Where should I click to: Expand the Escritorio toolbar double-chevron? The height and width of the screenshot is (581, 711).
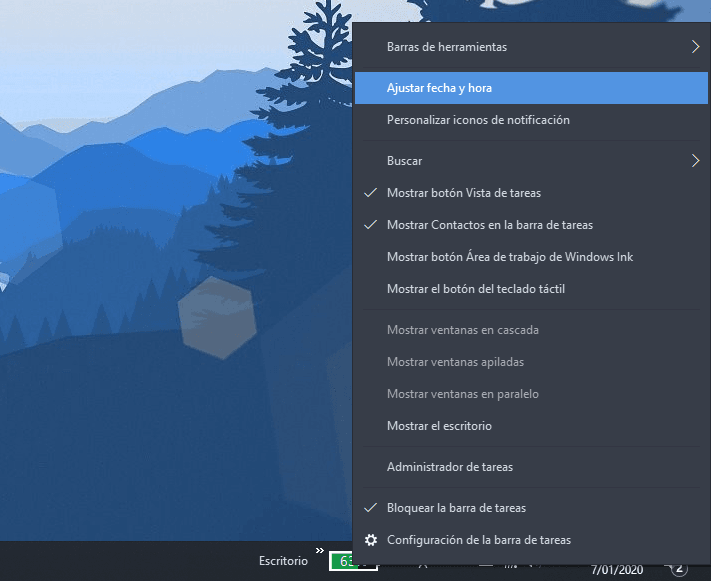(320, 551)
